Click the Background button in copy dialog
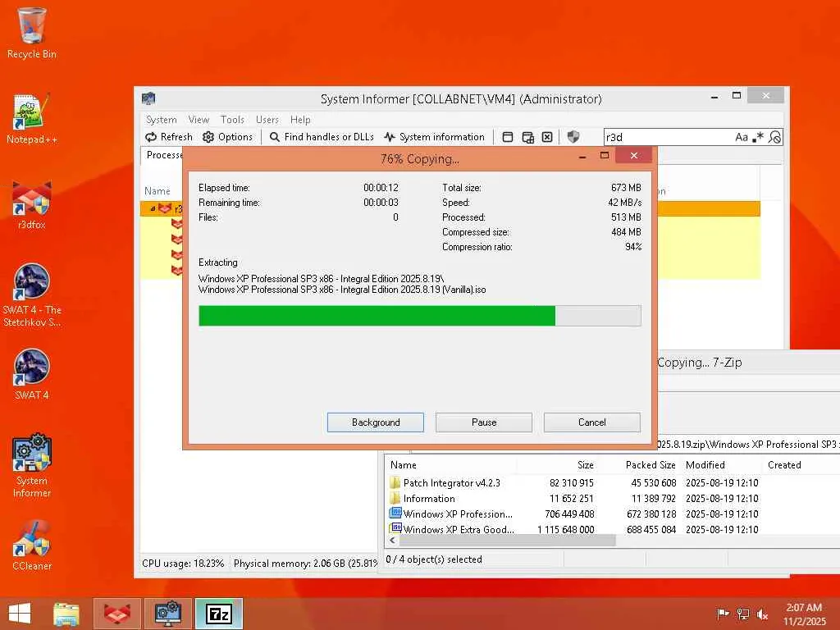Viewport: 840px width, 630px height. tap(376, 422)
